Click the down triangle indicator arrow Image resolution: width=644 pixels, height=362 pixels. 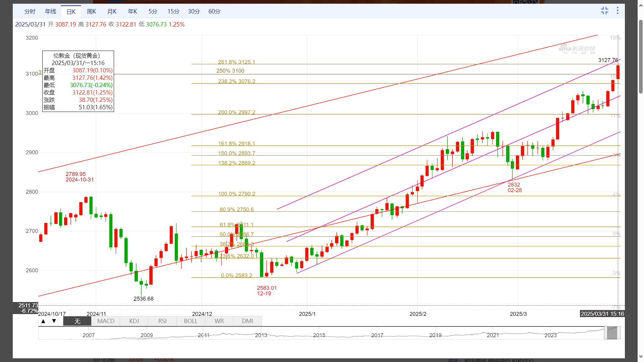click(54, 321)
